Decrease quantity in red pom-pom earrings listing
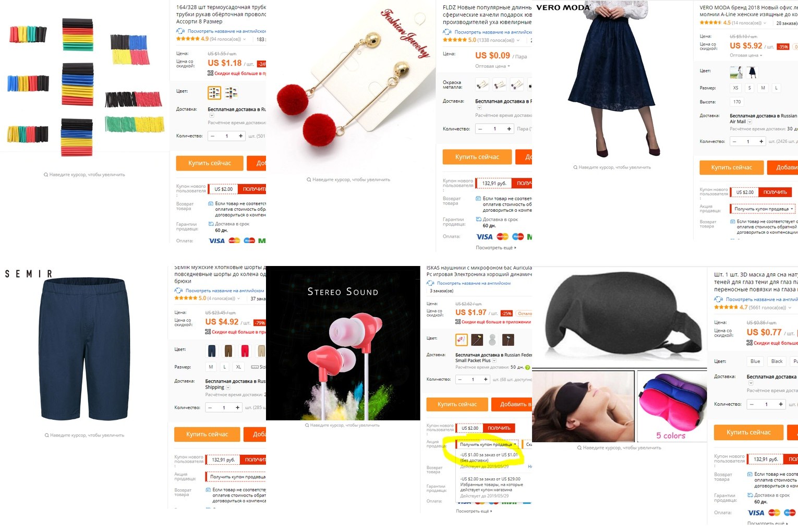Image resolution: width=798 pixels, height=532 pixels. click(x=480, y=129)
